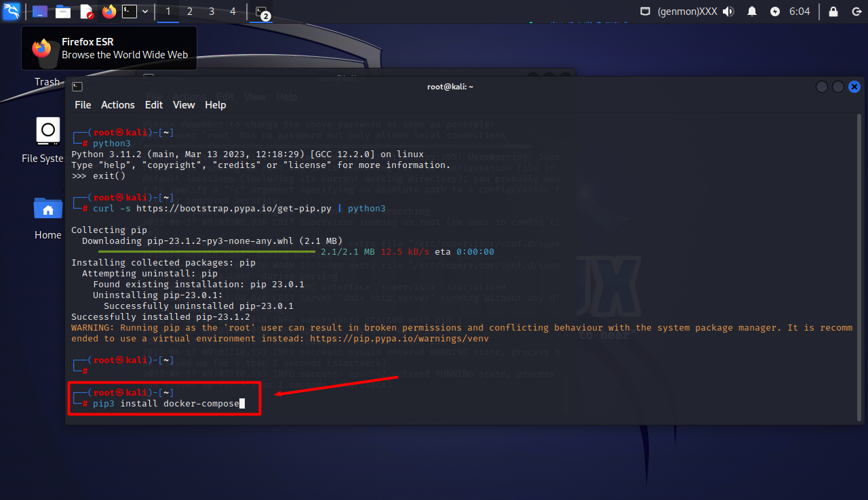The height and width of the screenshot is (500, 868).
Task: Open the terminal emulator launcher
Action: (129, 12)
